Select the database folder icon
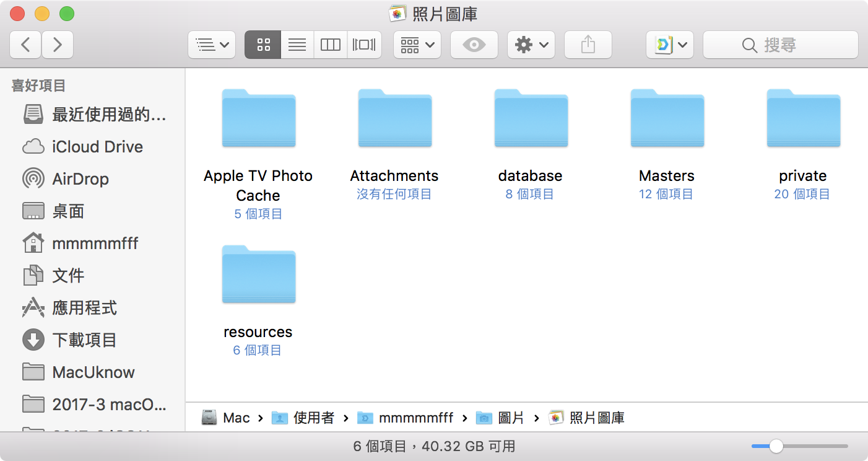 [531, 119]
